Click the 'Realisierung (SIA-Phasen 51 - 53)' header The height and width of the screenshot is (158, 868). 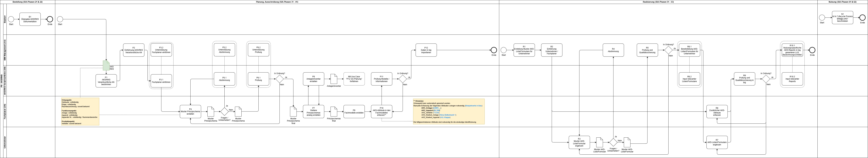658,2
